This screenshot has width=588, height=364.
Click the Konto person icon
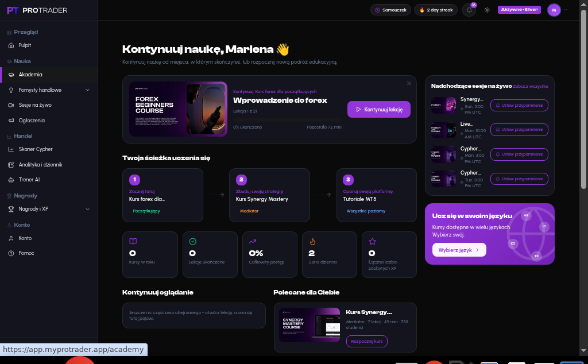[x=11, y=238]
